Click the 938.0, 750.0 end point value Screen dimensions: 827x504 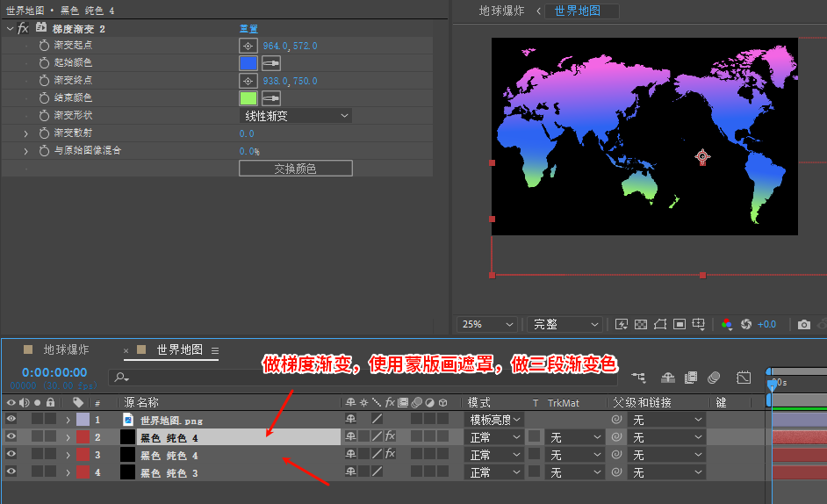(290, 81)
